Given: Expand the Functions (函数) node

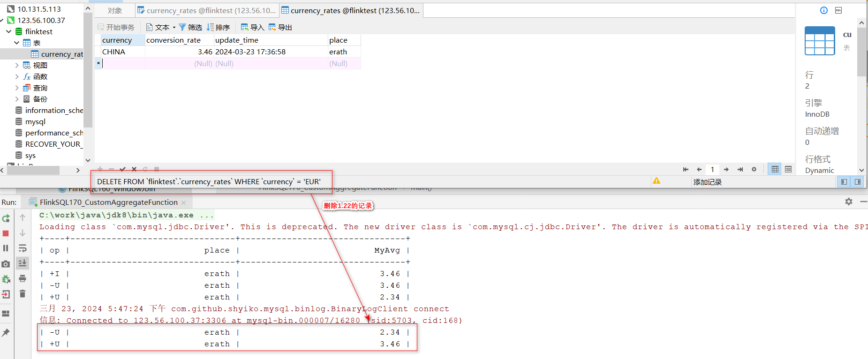Looking at the screenshot, I should tap(17, 76).
